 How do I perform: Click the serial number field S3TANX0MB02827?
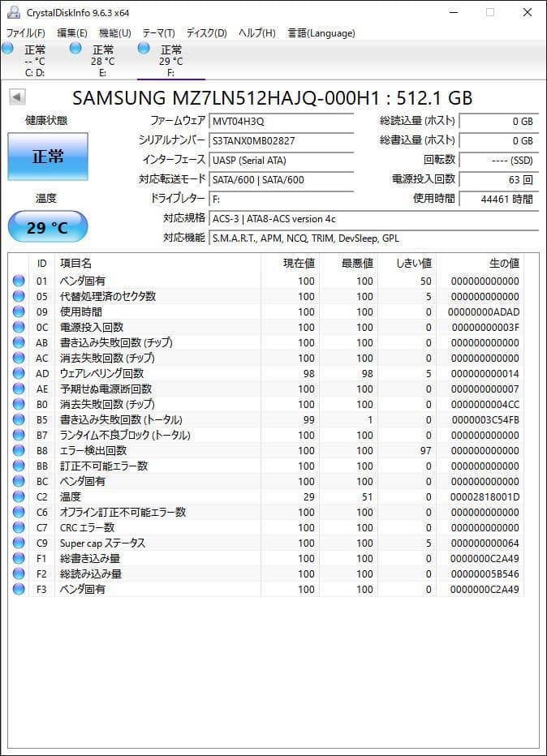click(x=282, y=141)
